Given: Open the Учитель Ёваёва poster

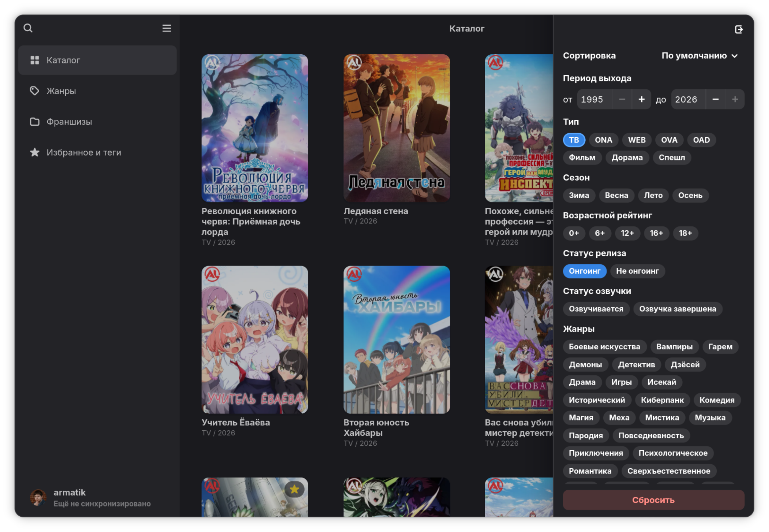Looking at the screenshot, I should 255,340.
